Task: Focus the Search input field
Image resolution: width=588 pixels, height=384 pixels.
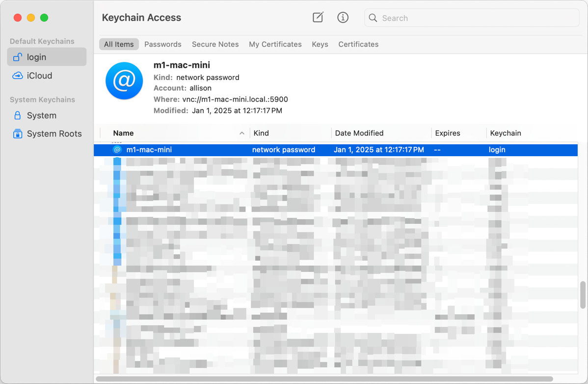Action: 476,18
